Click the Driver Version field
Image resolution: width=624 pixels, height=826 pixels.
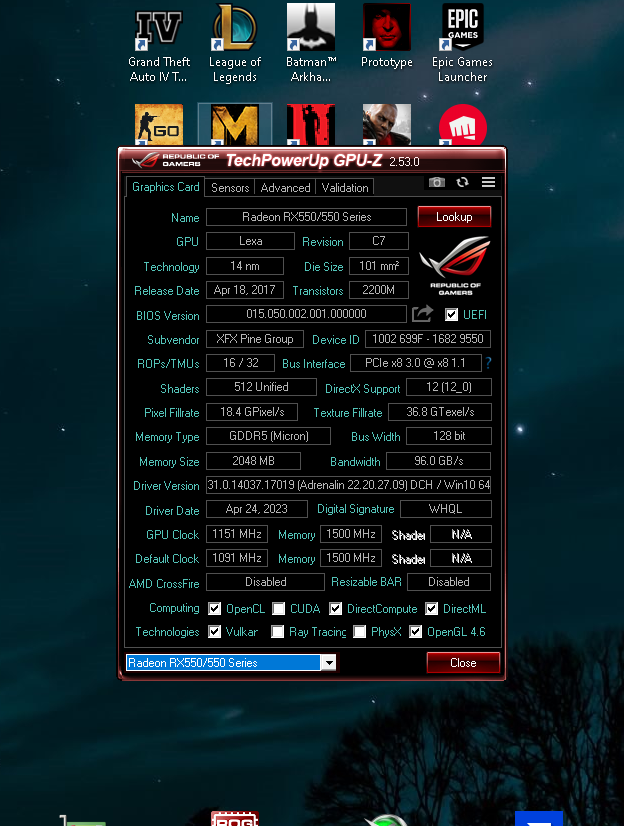(349, 485)
